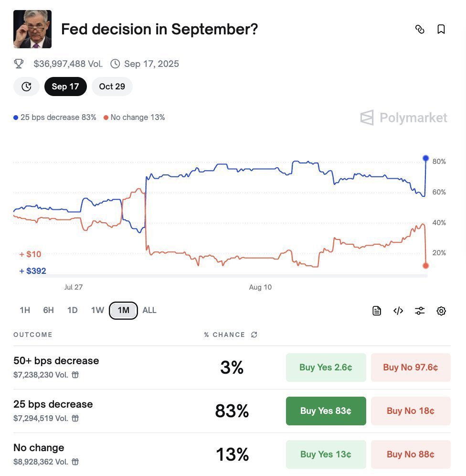This screenshot has height=476, width=466.
Task: Switch to the Oct 29 date tab
Action: click(x=112, y=87)
